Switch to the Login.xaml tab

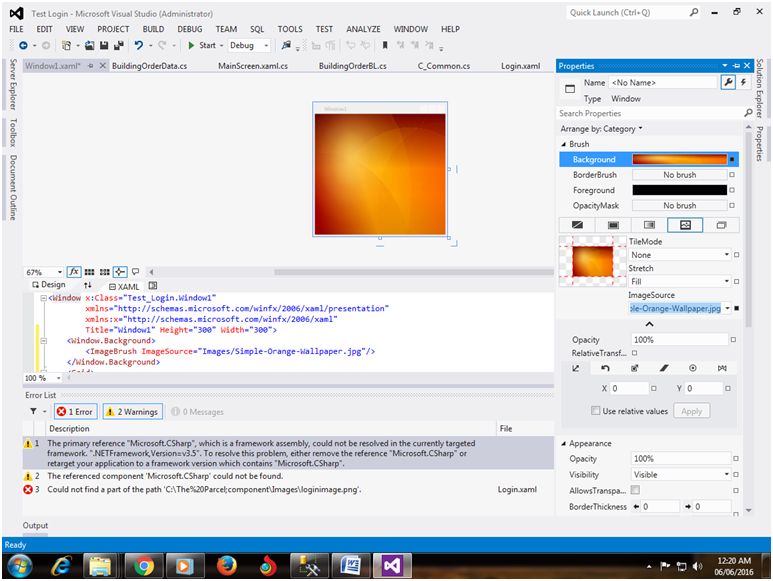(x=521, y=66)
